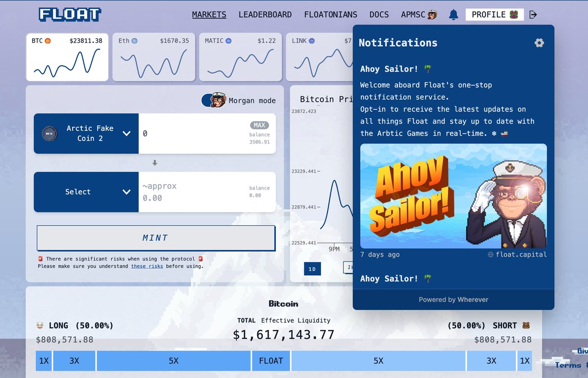Toggle Morgan mode switch
The width and height of the screenshot is (588, 378).
(x=214, y=100)
